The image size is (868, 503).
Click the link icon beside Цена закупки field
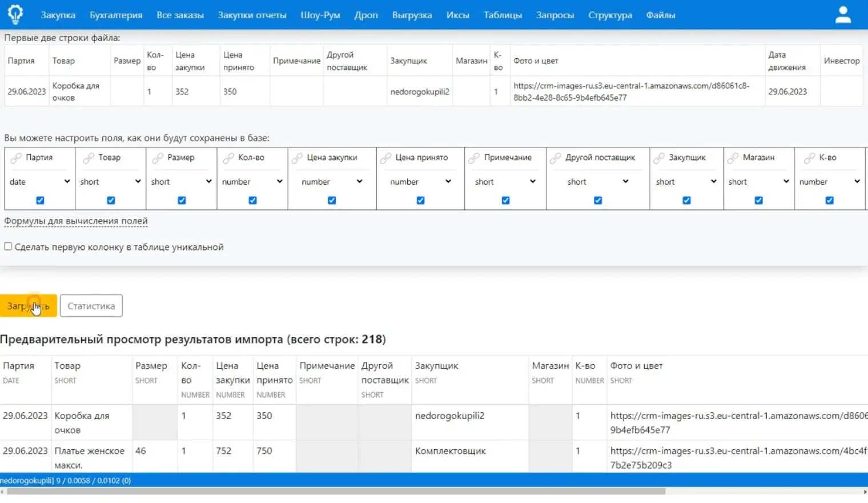[297, 158]
